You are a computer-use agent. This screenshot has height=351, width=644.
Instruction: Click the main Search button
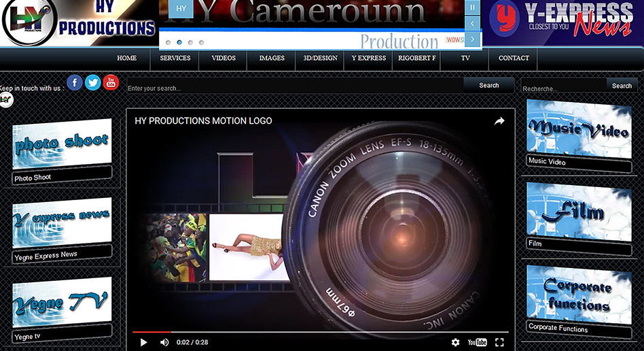(x=488, y=85)
